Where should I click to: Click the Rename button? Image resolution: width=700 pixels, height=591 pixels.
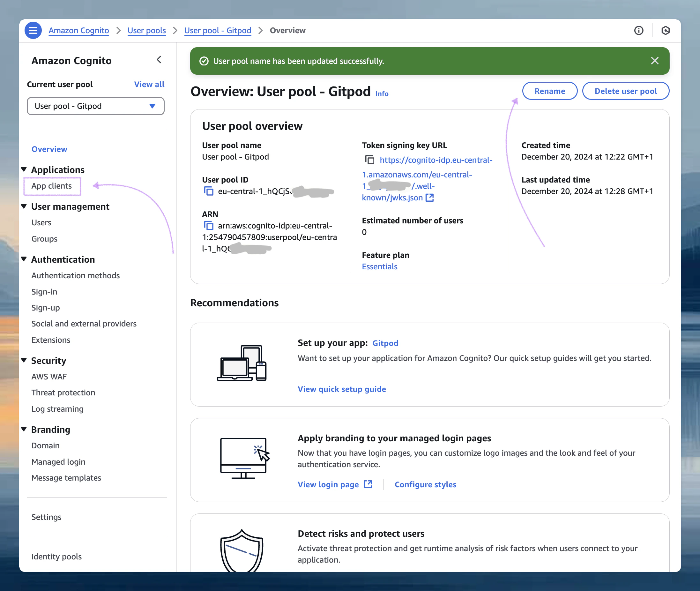click(x=550, y=91)
